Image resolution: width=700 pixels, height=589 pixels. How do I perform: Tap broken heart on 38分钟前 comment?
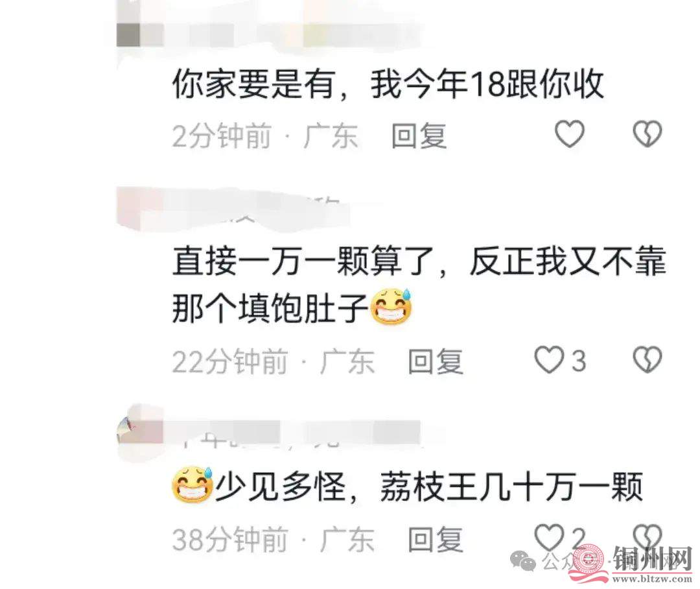[647, 537]
